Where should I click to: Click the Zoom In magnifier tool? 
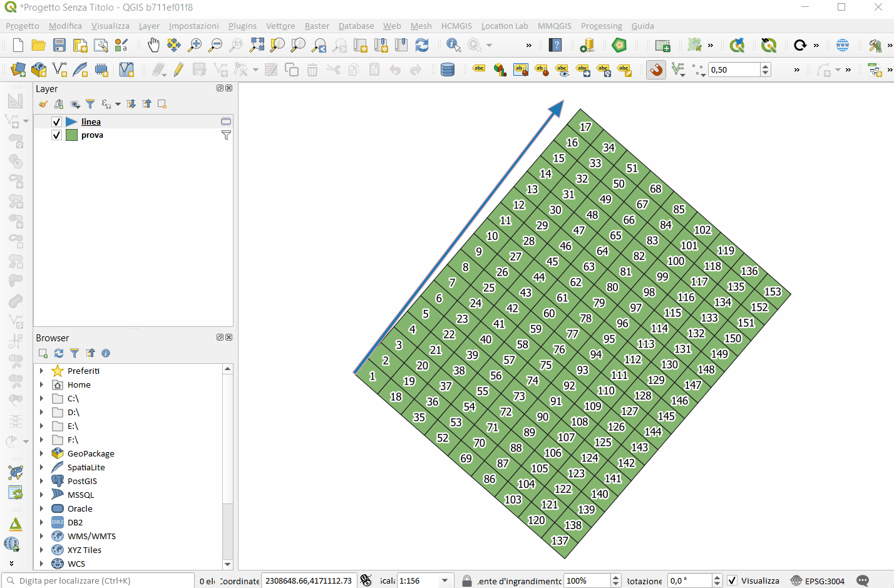tap(195, 45)
